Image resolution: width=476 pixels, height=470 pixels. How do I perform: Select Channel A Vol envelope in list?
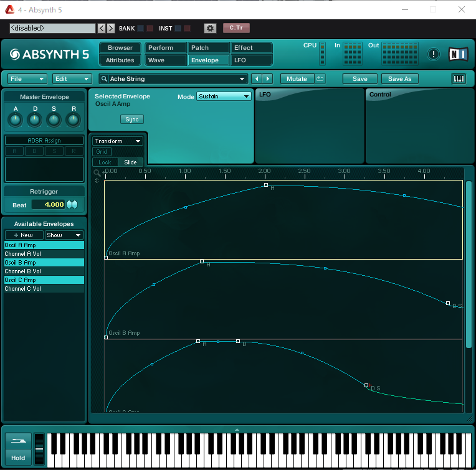(x=44, y=254)
